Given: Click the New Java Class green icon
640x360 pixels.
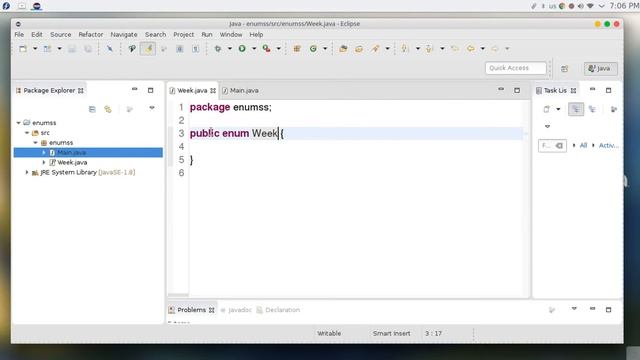Looking at the screenshot, I should click(313, 49).
